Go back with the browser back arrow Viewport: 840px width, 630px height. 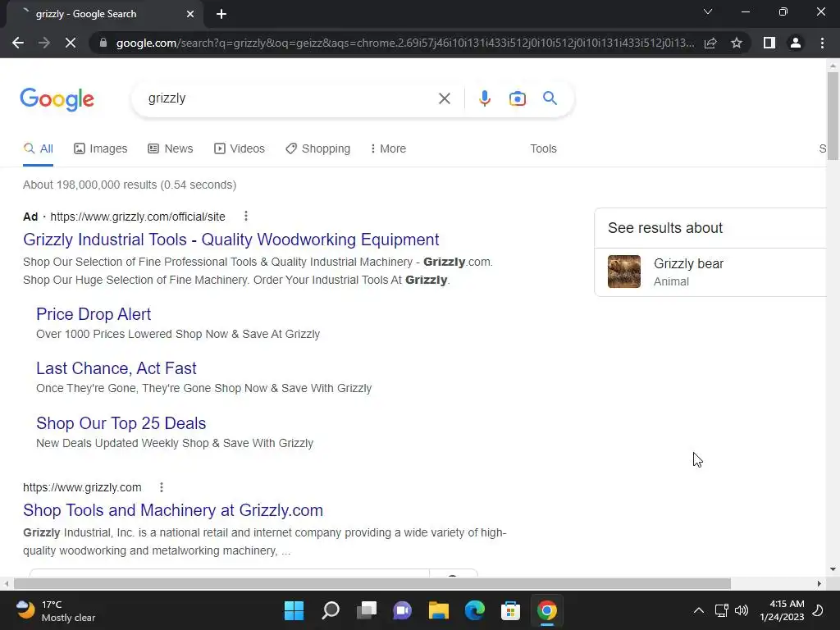(x=18, y=43)
